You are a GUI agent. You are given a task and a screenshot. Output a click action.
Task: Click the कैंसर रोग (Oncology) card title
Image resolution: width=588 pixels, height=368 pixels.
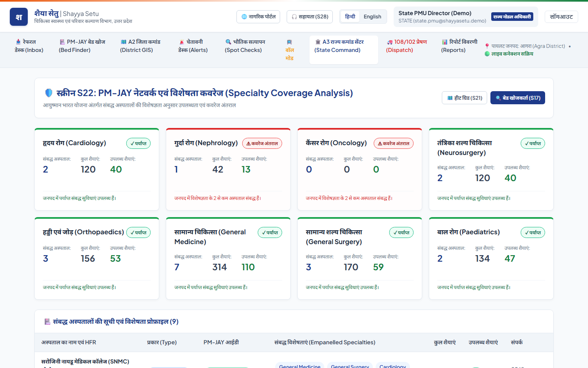336,143
